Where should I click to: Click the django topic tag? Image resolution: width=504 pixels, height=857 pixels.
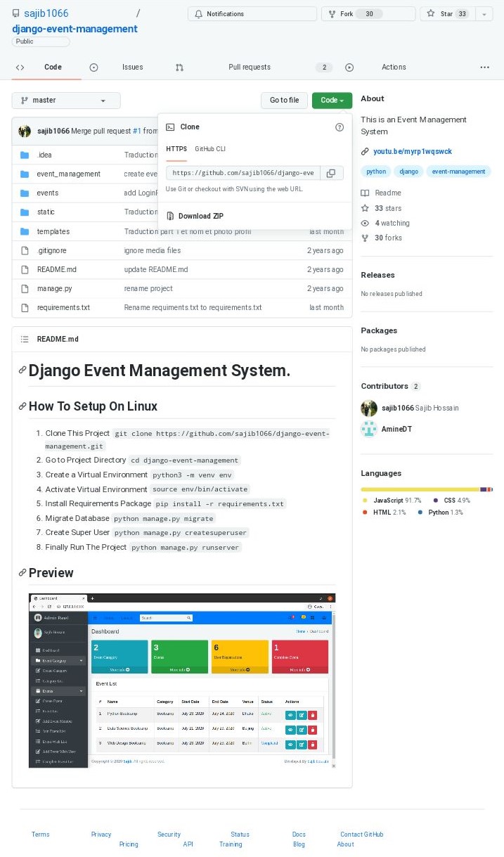click(409, 172)
